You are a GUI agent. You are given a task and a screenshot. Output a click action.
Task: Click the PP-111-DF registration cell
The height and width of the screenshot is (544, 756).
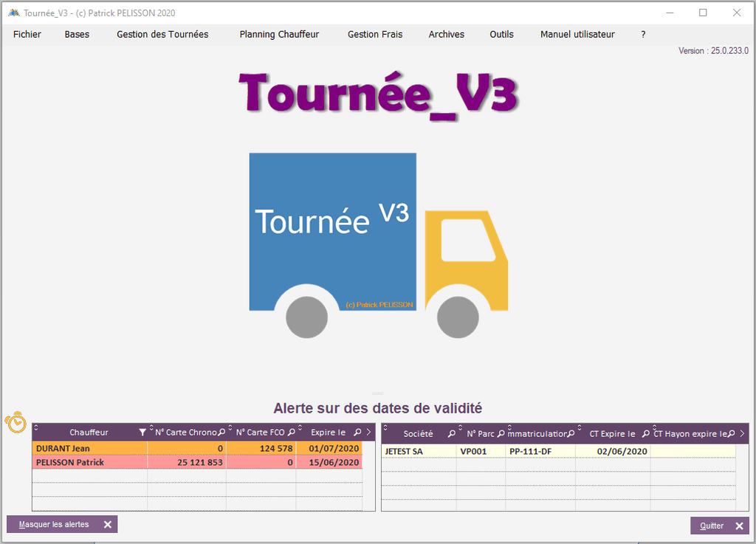[540, 451]
